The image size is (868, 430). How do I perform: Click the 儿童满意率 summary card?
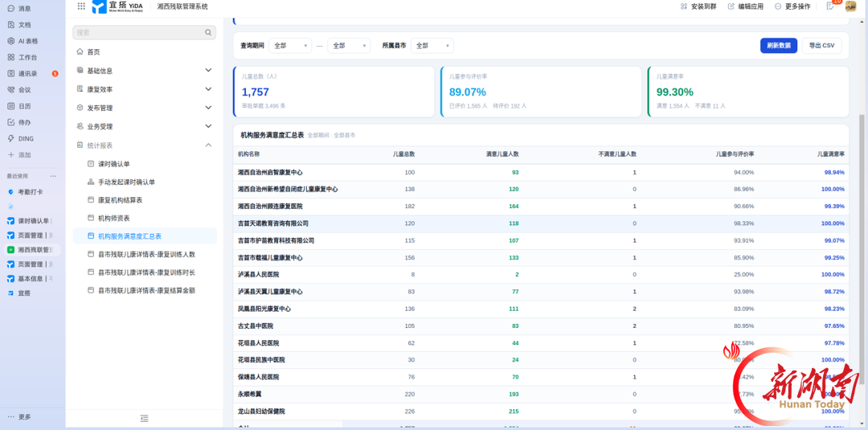click(x=748, y=92)
